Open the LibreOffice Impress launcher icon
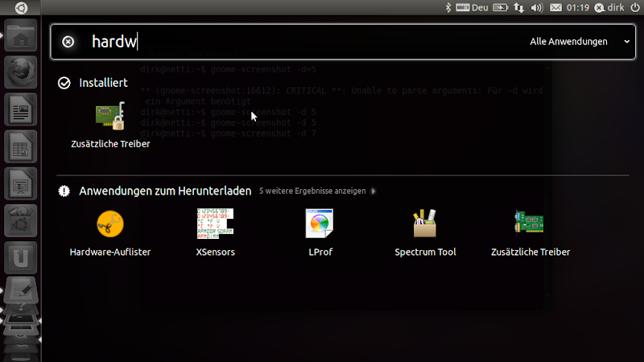This screenshot has height=362, width=644. 21,183
